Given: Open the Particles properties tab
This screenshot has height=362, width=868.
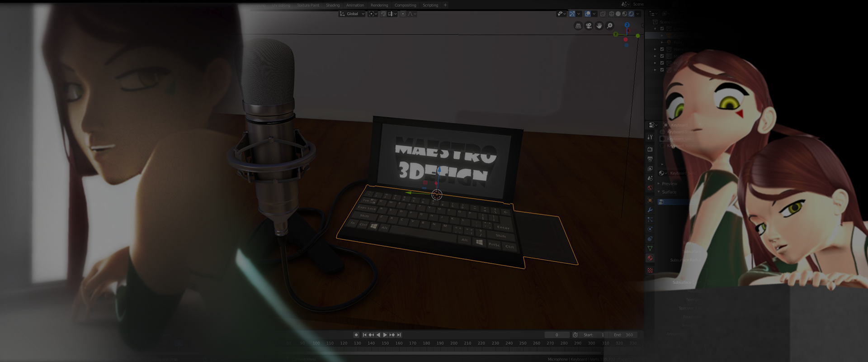Looking at the screenshot, I should pyautogui.click(x=650, y=219).
